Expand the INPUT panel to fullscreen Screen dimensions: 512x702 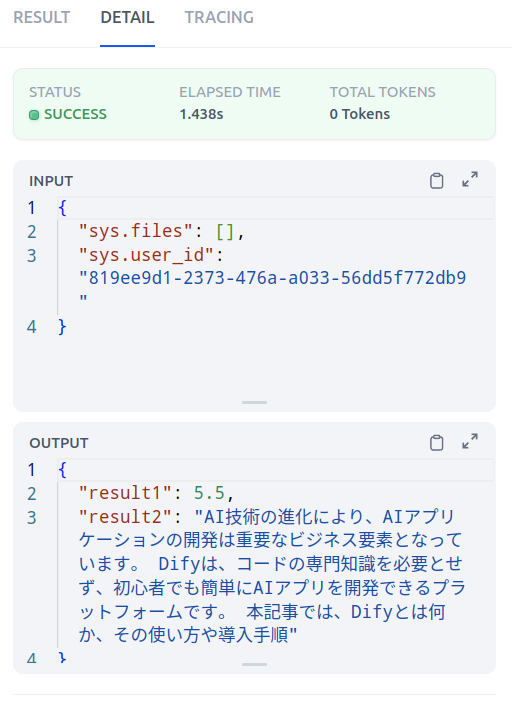pos(470,180)
